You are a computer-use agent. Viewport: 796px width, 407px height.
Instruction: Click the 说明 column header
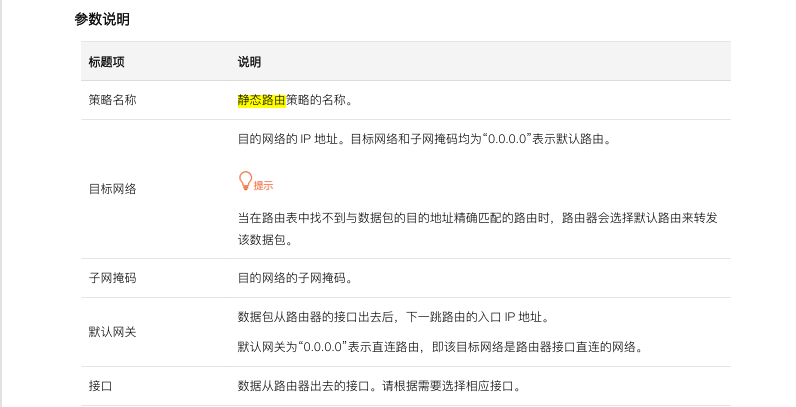(x=249, y=62)
